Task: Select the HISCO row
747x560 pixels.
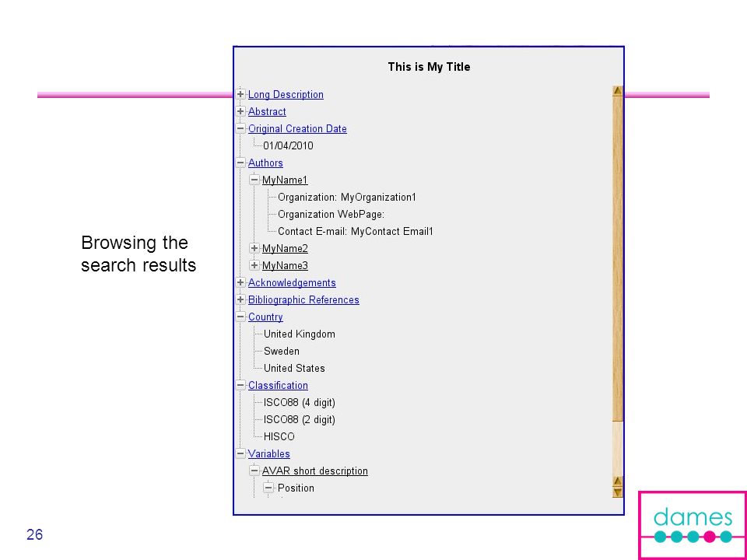Action: click(279, 436)
